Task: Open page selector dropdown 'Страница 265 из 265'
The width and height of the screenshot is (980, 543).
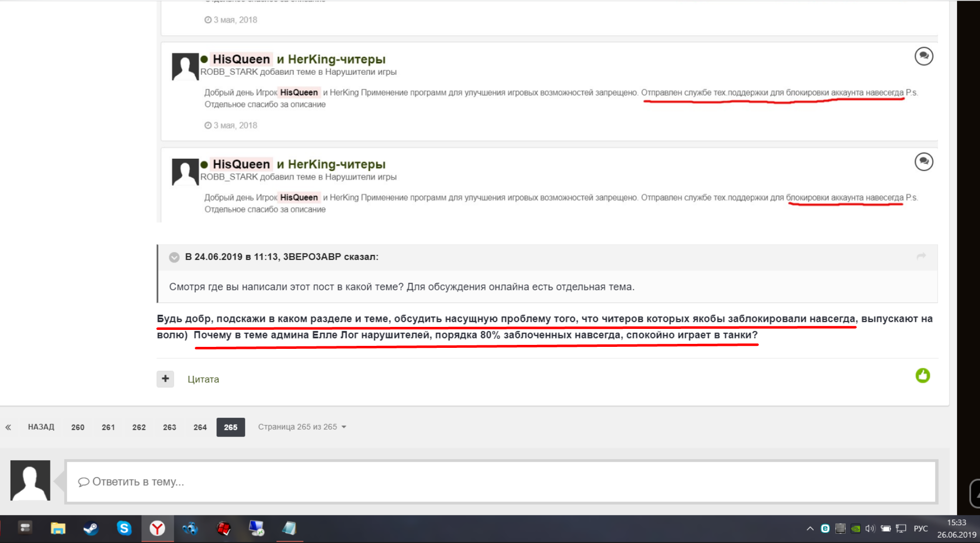Action: tap(302, 427)
